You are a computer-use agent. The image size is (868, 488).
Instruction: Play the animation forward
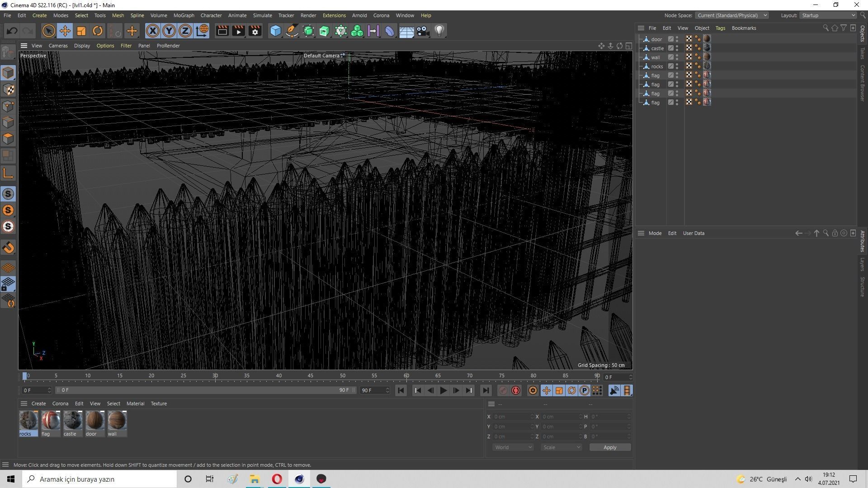tap(443, 390)
